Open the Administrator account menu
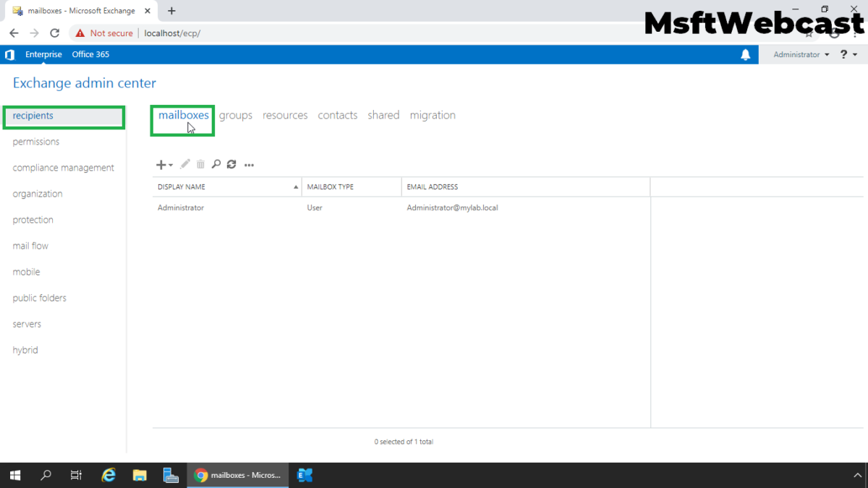Viewport: 868px width, 488px height. tap(799, 54)
